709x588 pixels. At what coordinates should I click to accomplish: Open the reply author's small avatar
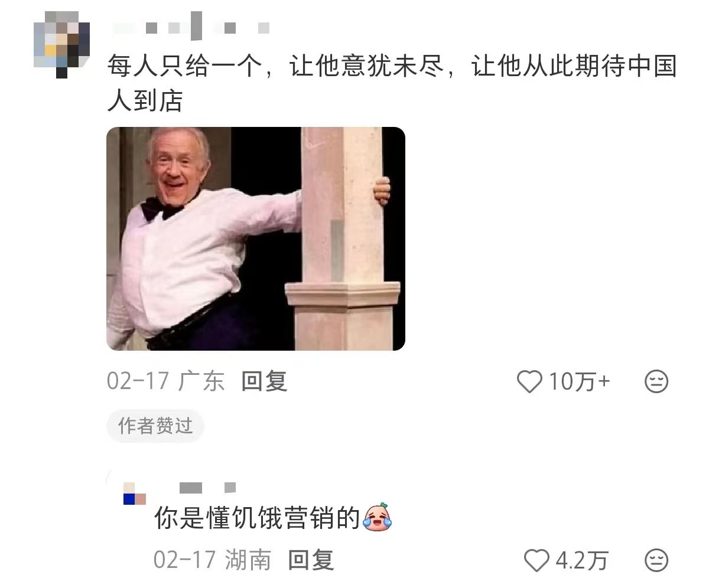(x=135, y=494)
